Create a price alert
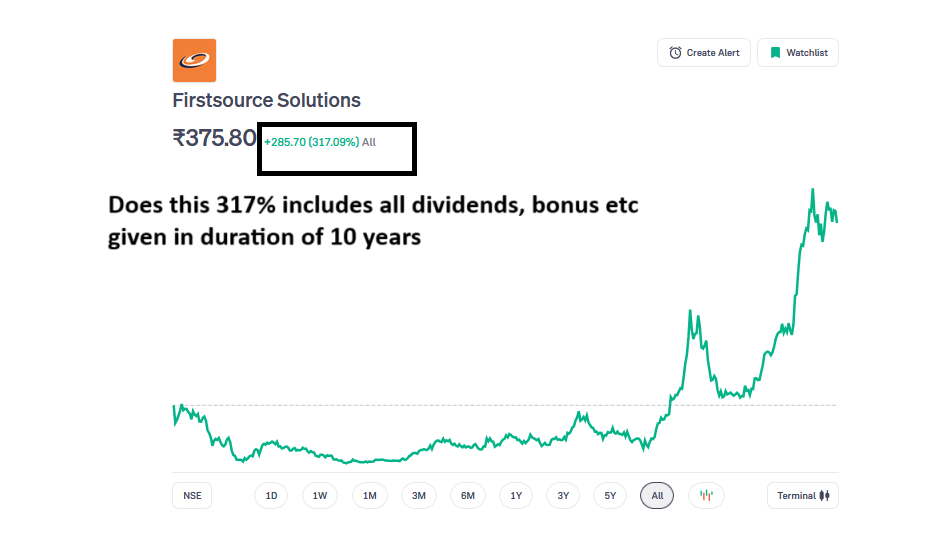 [703, 53]
